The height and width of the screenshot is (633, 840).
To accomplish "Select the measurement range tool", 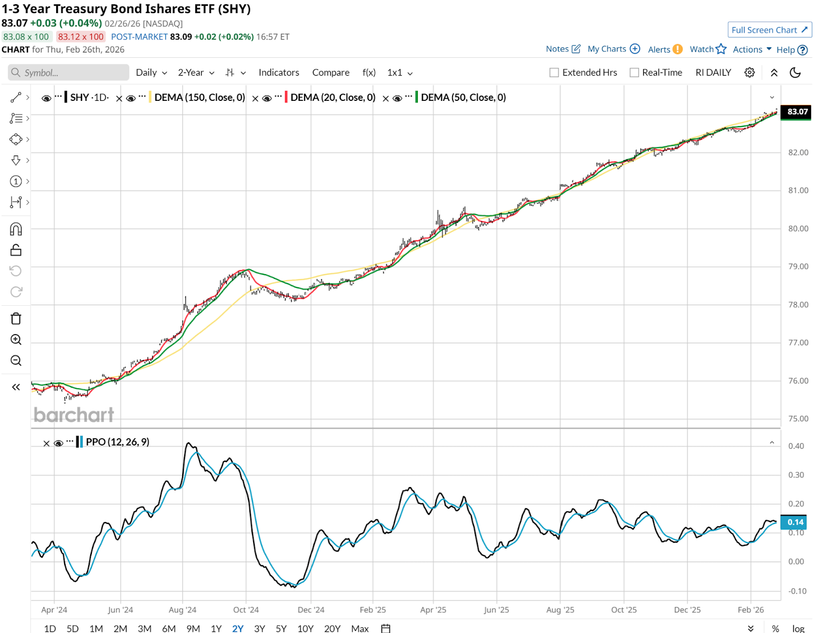I will (16, 202).
